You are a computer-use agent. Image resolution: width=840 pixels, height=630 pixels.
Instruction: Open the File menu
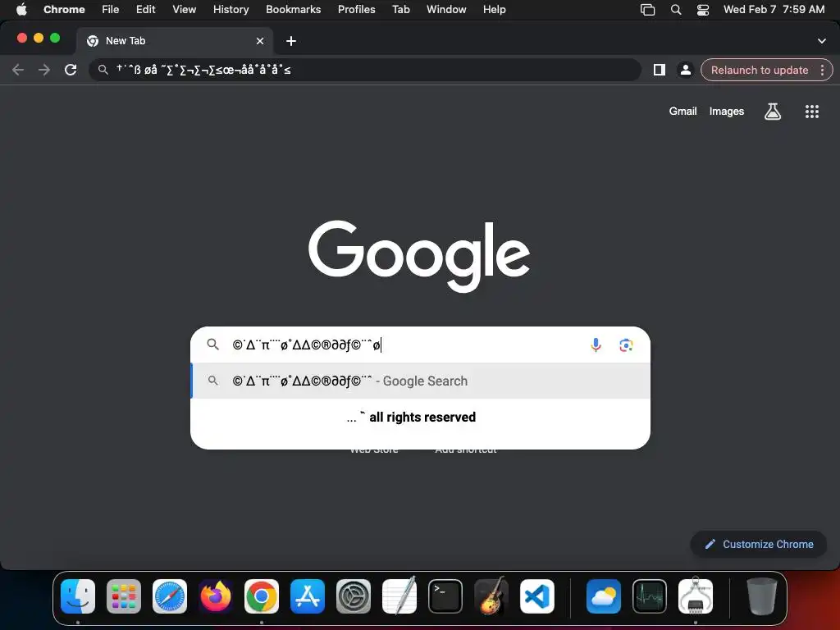click(x=111, y=9)
